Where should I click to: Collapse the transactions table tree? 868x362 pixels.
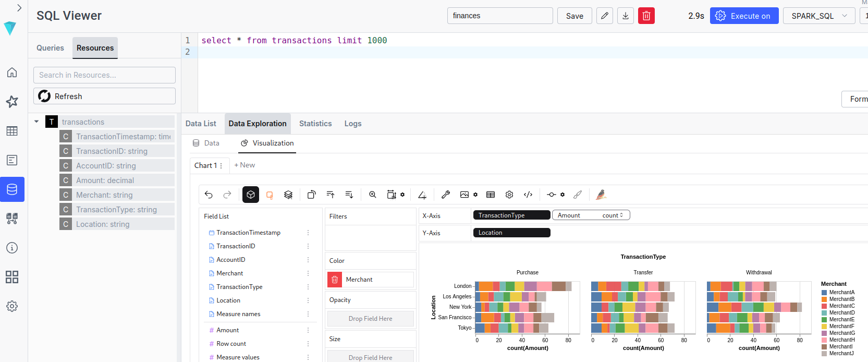[36, 122]
